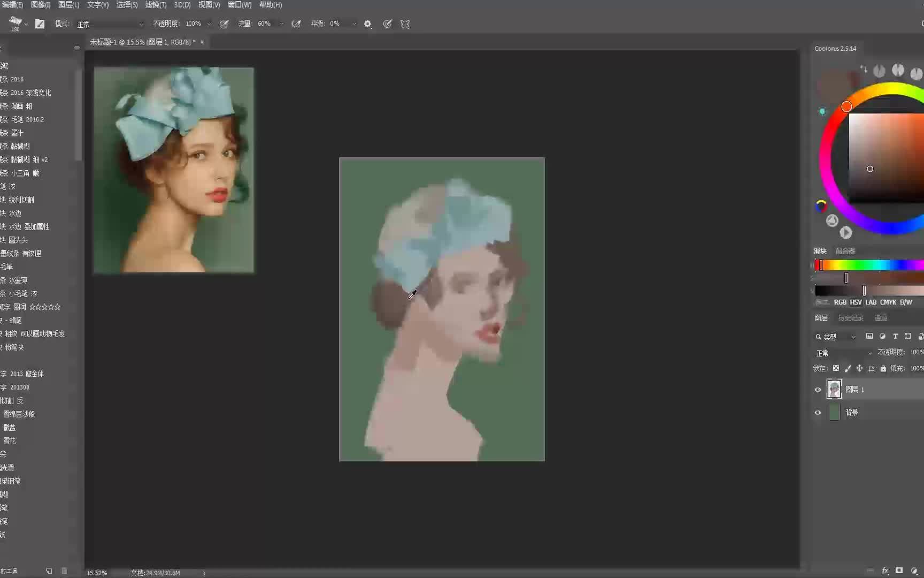The height and width of the screenshot is (578, 924).
Task: Hide 图层 1 layer visibility eye
Action: pos(818,390)
